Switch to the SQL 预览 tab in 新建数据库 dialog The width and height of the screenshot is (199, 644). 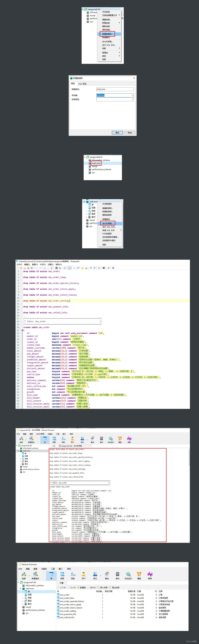point(82,84)
